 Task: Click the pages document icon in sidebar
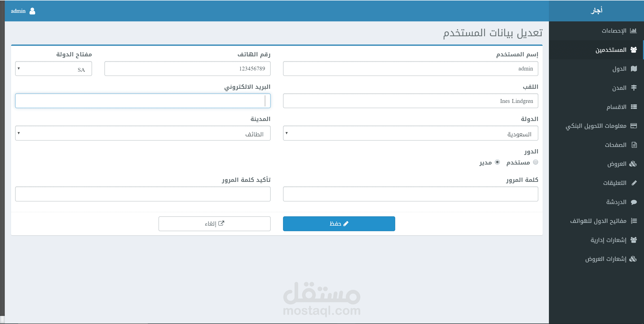pyautogui.click(x=634, y=145)
